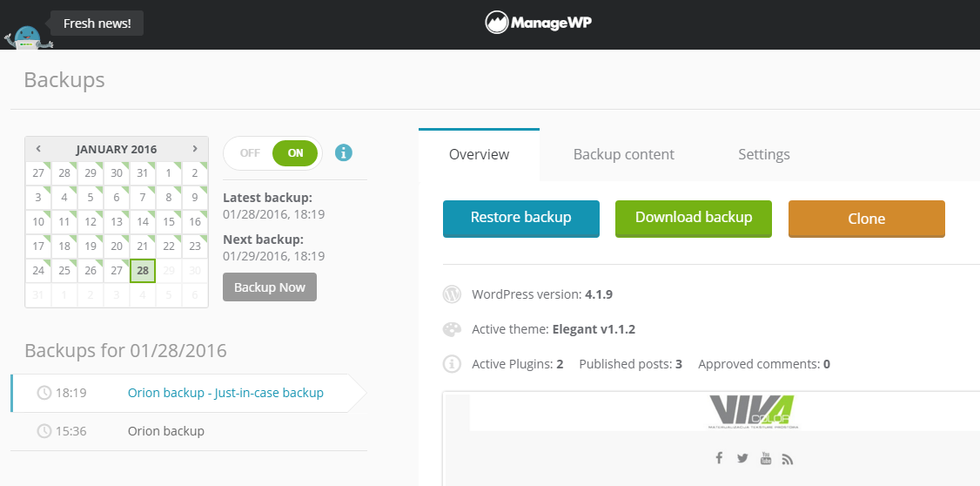Click the WordPress version icon
This screenshot has height=486, width=980.
coord(452,294)
